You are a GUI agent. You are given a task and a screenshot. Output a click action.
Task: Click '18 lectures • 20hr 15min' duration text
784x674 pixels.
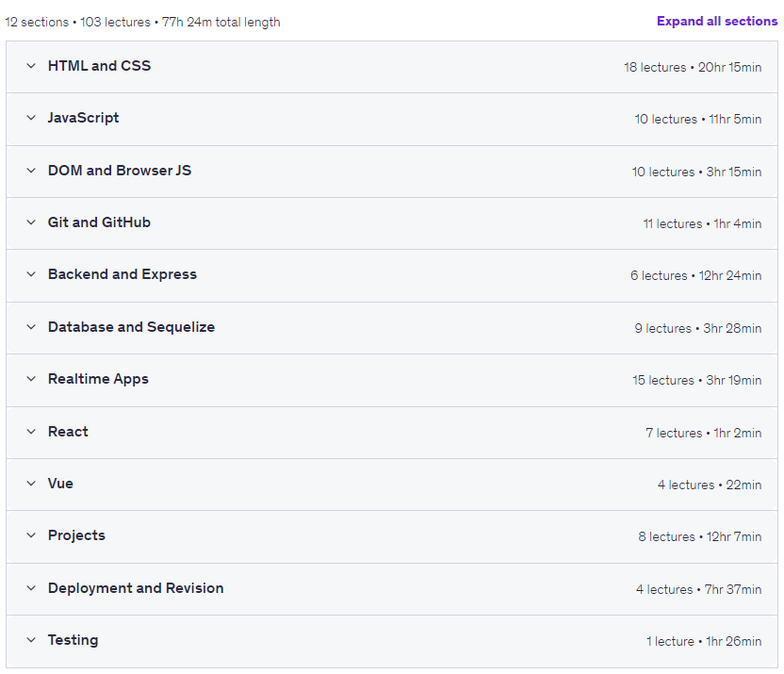pyautogui.click(x=693, y=67)
